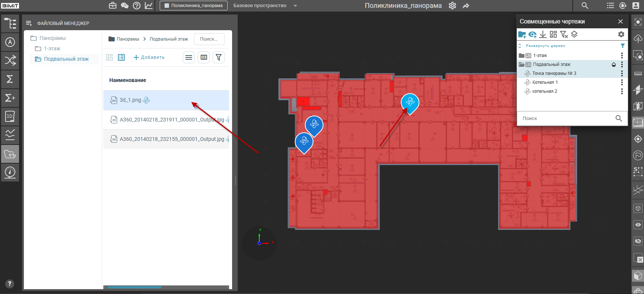Open the gauge dashboard sidebar tool
Image resolution: width=644 pixels, height=294 pixels.
[10, 172]
